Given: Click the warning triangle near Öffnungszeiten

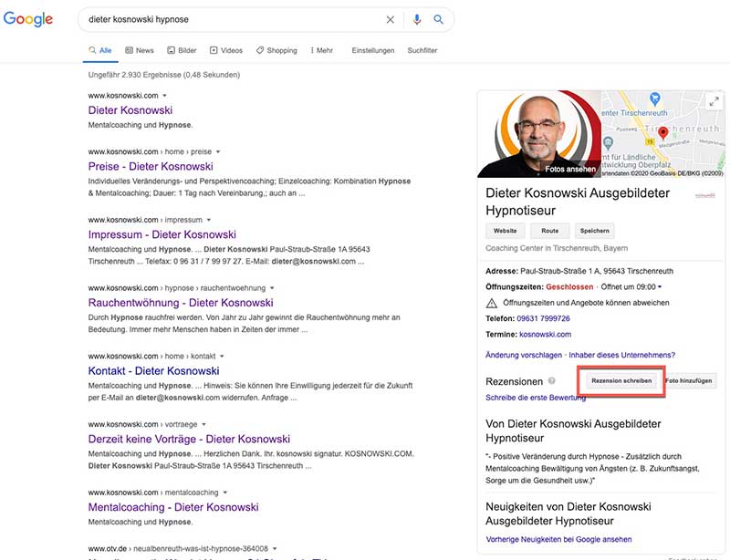Looking at the screenshot, I should click(x=490, y=304).
